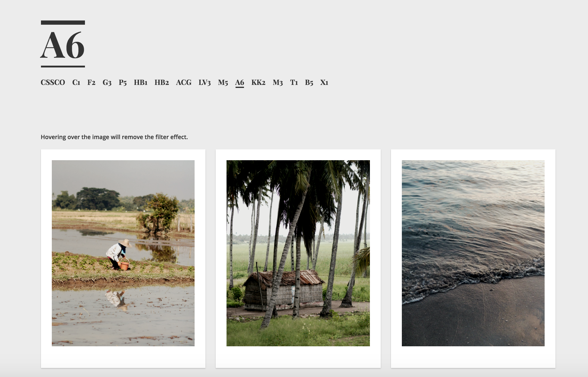
Task: Select the M3 filter link
Action: pos(278,83)
